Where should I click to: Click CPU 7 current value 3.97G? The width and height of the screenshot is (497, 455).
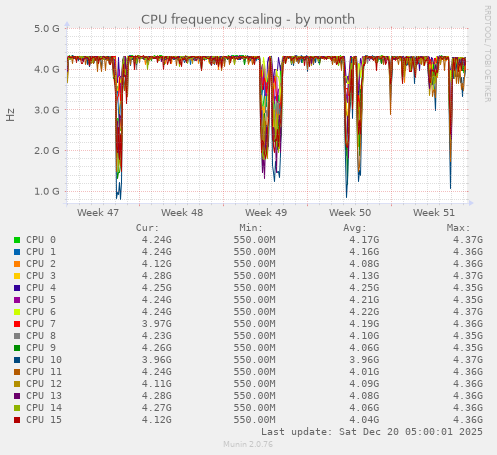click(x=157, y=324)
